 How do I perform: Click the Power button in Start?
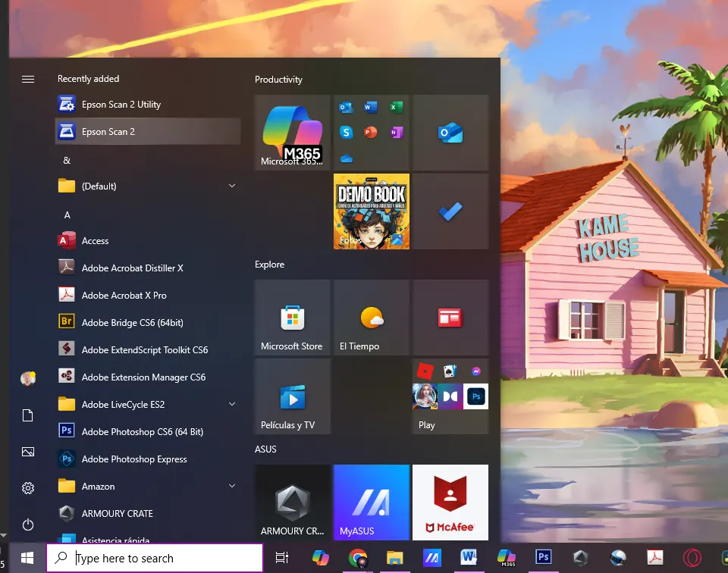(x=28, y=524)
